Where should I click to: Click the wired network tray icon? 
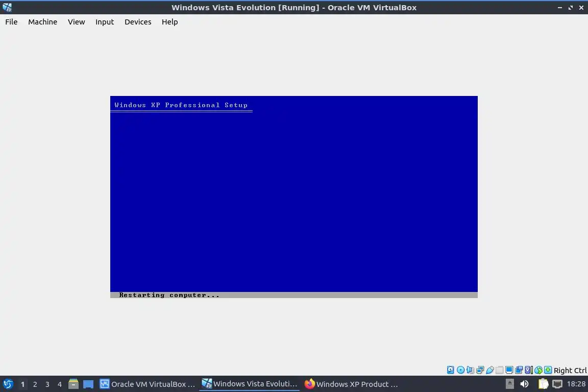pyautogui.click(x=557, y=384)
